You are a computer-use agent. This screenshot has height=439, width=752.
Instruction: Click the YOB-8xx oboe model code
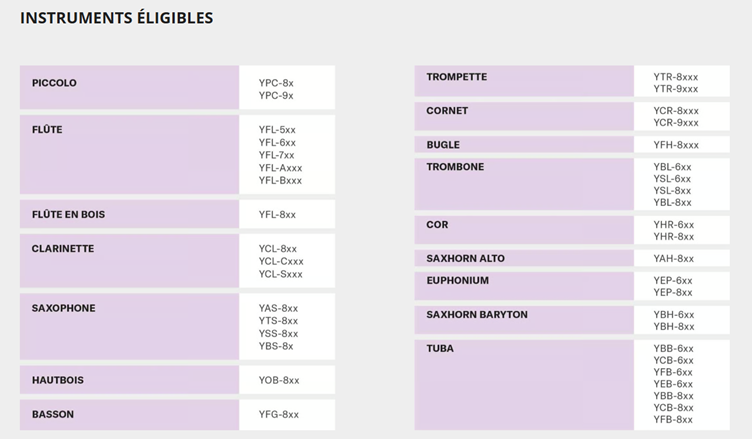tap(279, 380)
